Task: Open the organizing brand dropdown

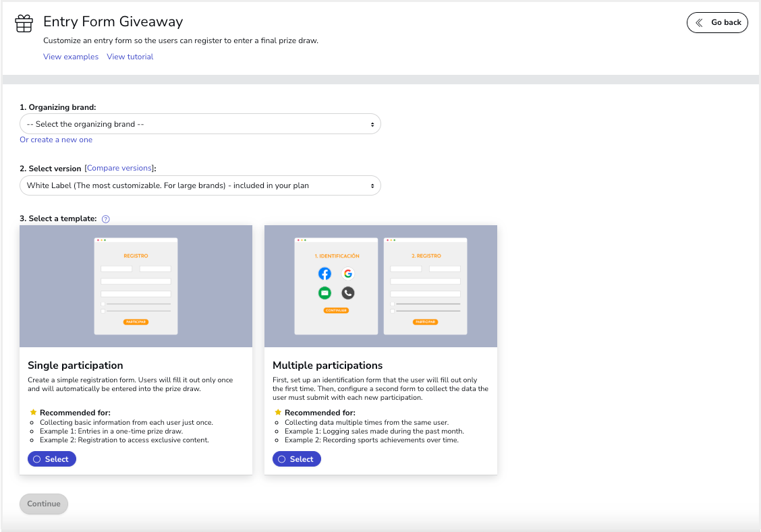Action: [x=200, y=124]
